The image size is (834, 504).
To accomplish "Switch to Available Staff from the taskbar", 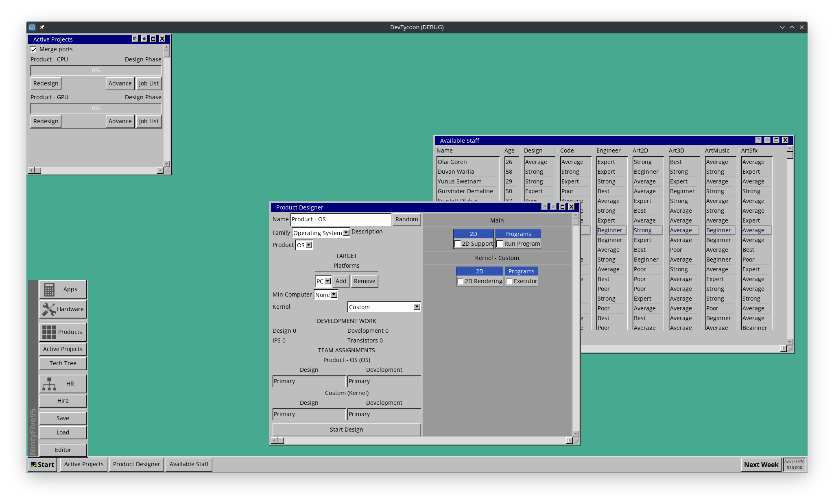I will point(189,464).
